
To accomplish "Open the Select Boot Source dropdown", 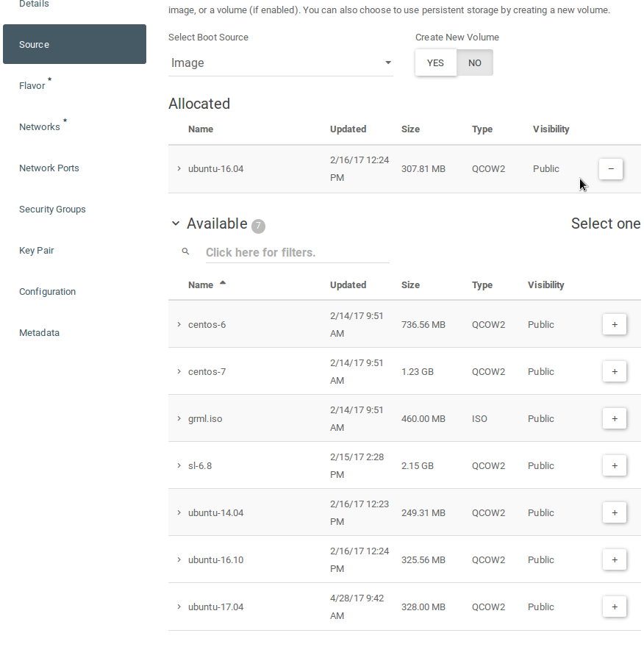I will [280, 62].
